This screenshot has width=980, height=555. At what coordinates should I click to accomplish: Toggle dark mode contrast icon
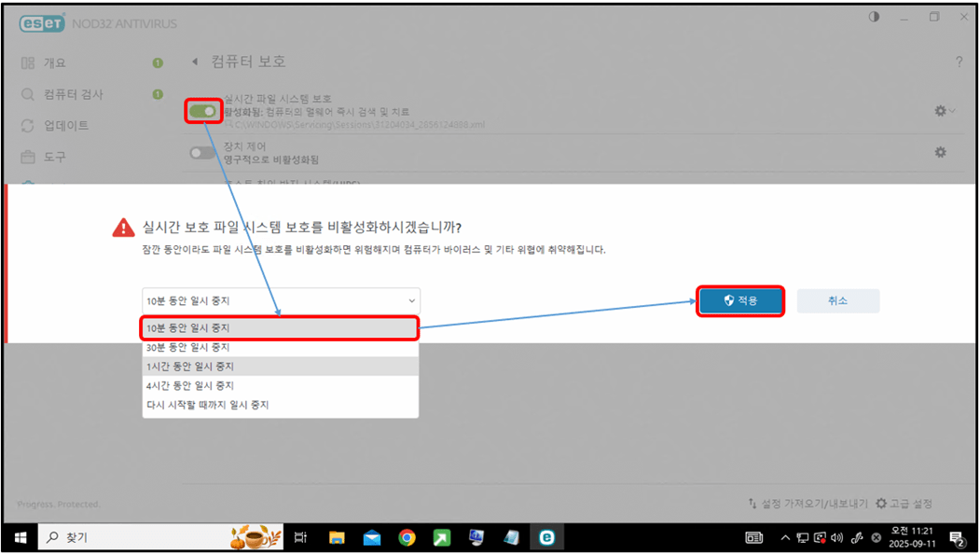point(874,18)
